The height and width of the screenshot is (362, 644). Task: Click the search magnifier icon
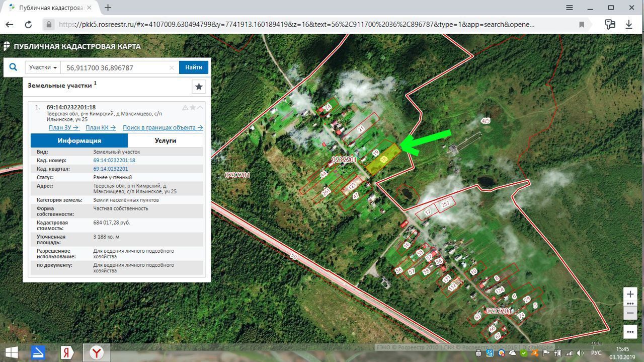point(13,67)
